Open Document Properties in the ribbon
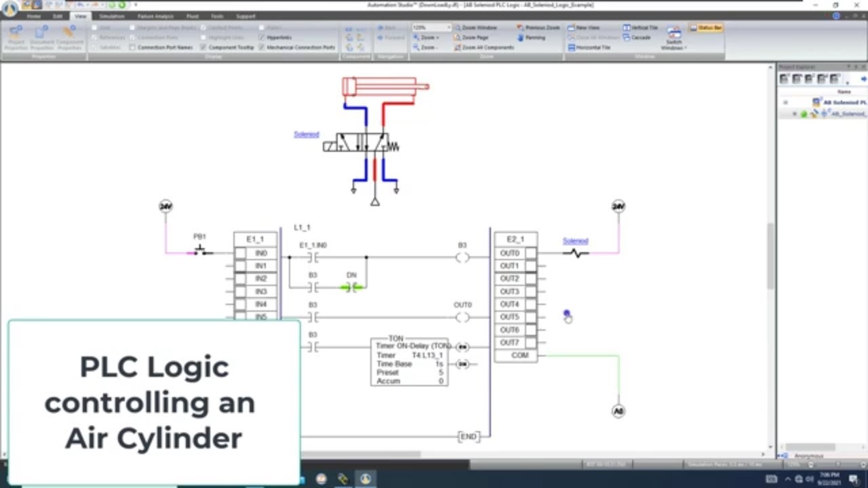Image resolution: width=868 pixels, height=488 pixels. coord(42,38)
